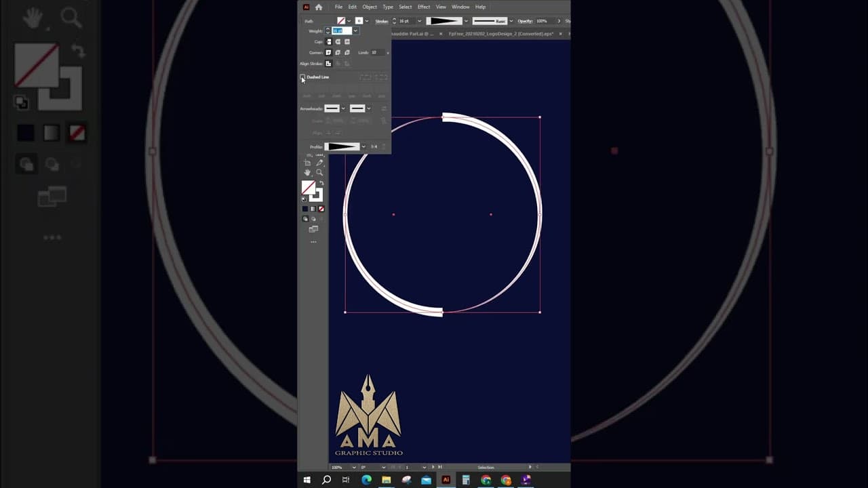This screenshot has height=488, width=868.
Task: Choose the Round Join corner icon
Action: (x=338, y=53)
